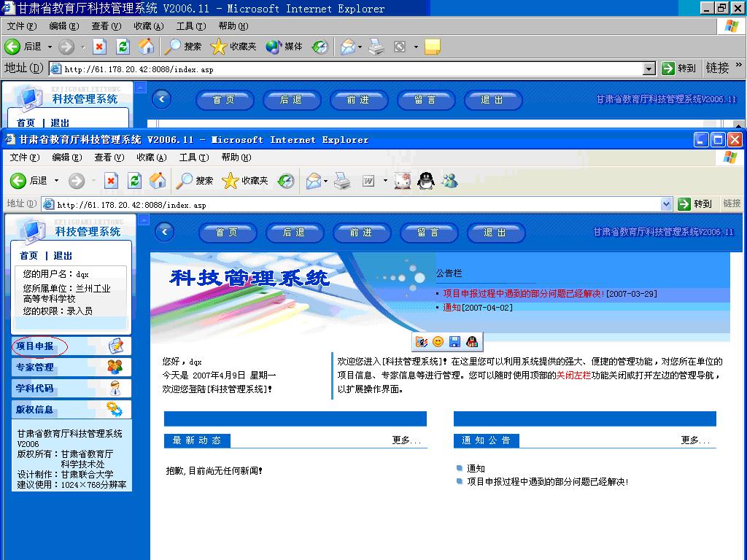
Task: Open 项目申报 in the left sidebar
Action: tap(35, 346)
